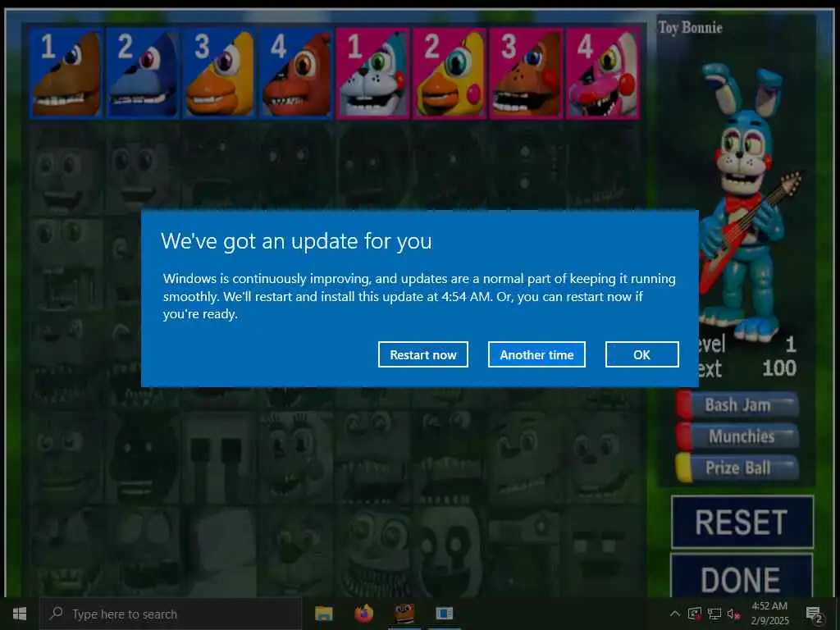
Task: Click the taskbar search box
Action: tap(171, 614)
